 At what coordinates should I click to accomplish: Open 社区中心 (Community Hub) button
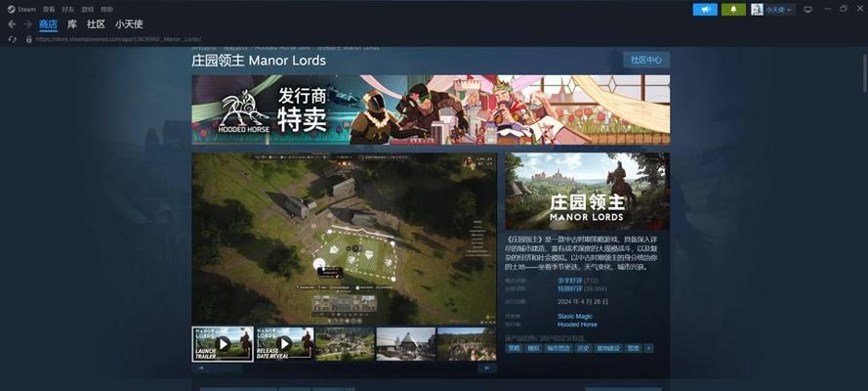point(646,60)
